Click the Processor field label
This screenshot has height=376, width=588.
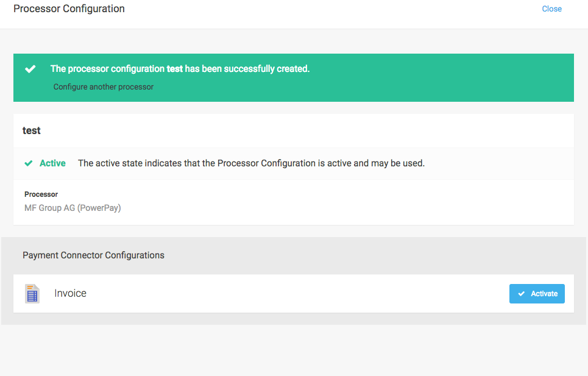click(x=41, y=194)
